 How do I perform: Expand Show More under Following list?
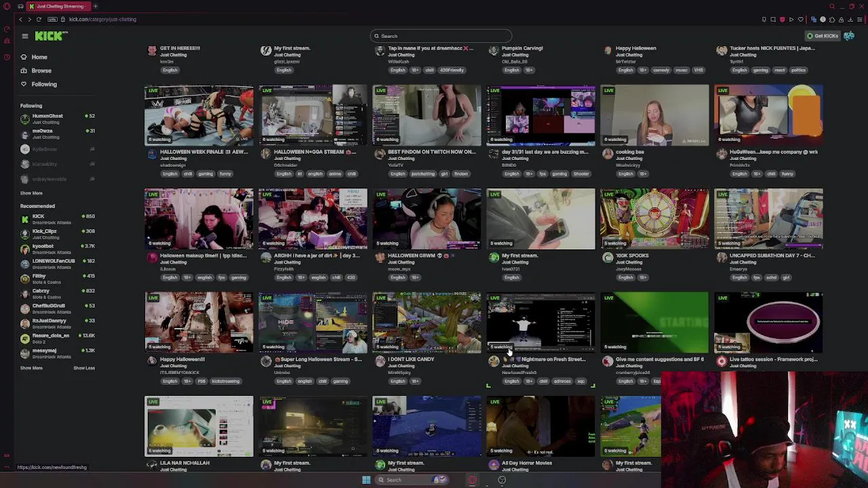click(x=31, y=193)
